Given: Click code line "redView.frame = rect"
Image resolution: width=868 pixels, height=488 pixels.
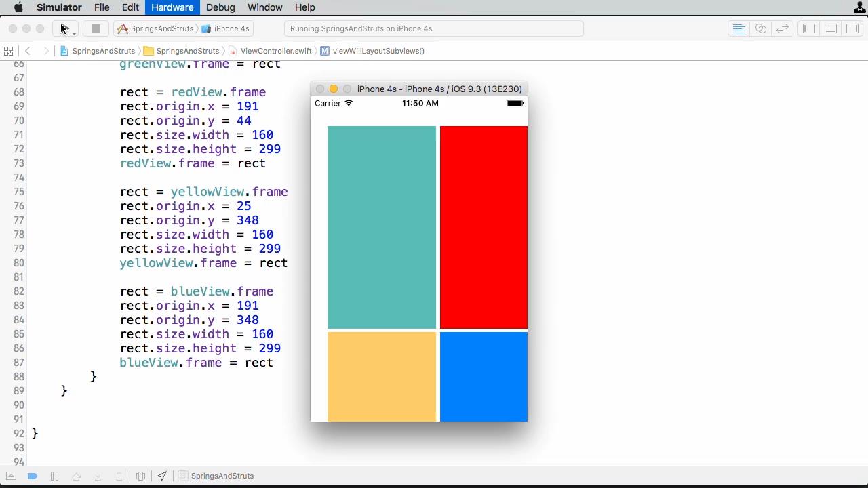Looking at the screenshot, I should pos(193,163).
